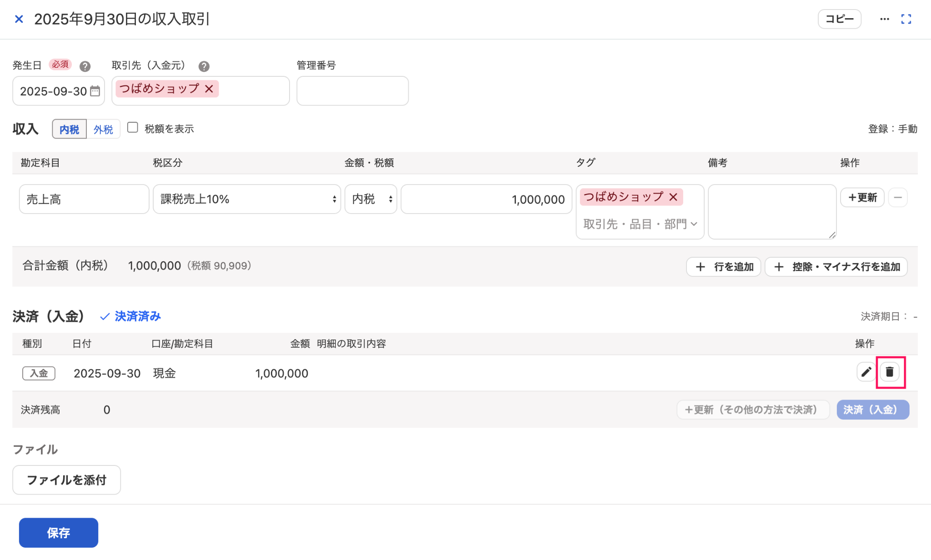
Task: Click 行を追加 button
Action: click(x=723, y=267)
